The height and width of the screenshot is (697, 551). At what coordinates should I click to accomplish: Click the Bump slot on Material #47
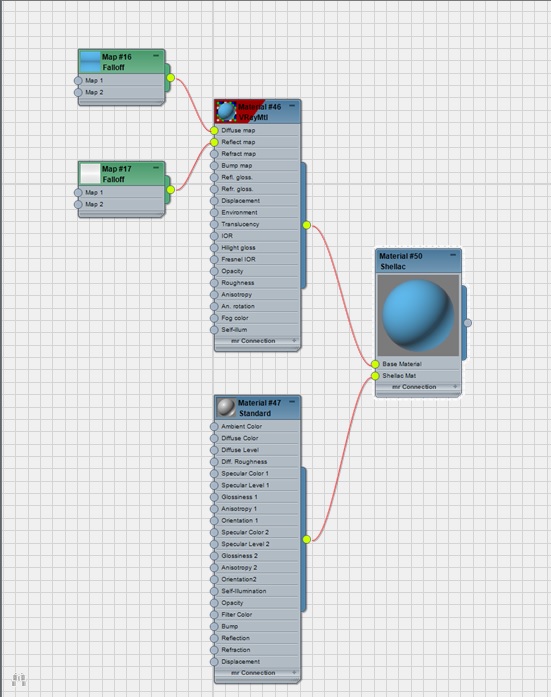[230, 626]
